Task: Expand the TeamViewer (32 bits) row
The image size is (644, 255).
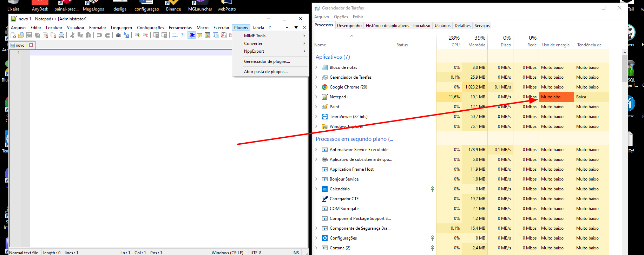Action: (x=316, y=117)
